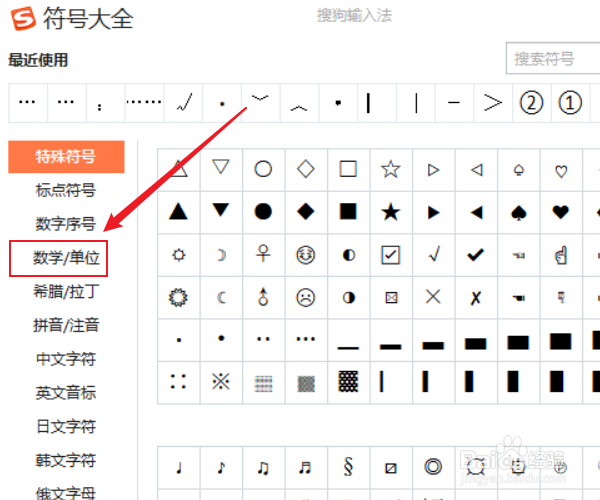Insert the solid heart symbol
This screenshot has height=500, width=600.
tap(561, 212)
